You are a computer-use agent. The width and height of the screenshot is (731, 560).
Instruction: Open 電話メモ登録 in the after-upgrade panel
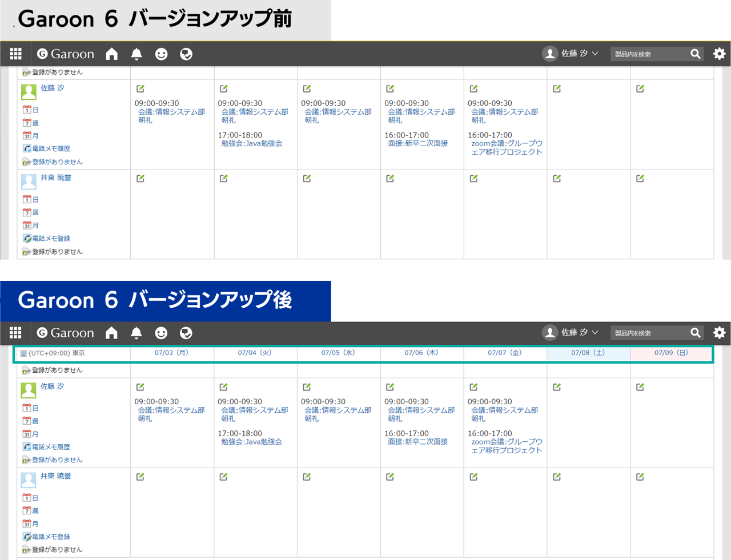47,537
